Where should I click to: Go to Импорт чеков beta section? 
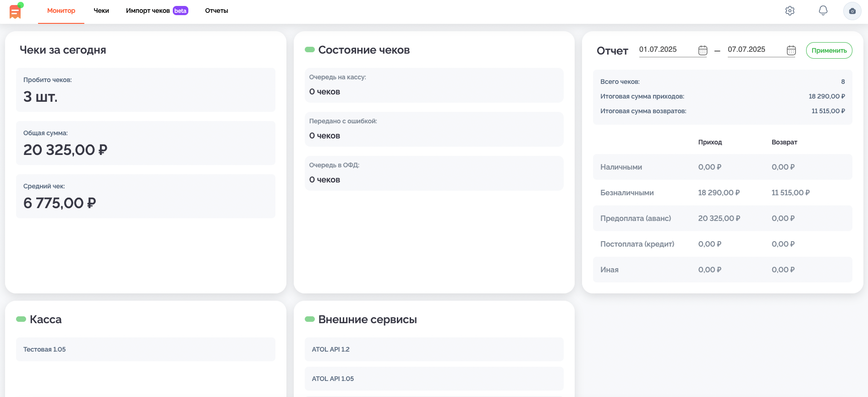(157, 11)
